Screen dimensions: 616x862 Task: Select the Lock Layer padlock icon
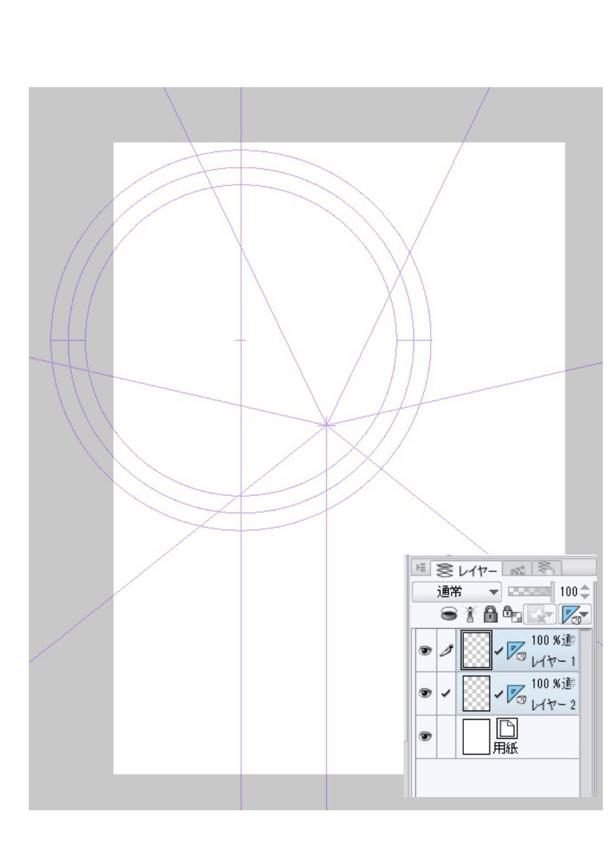pyautogui.click(x=491, y=615)
